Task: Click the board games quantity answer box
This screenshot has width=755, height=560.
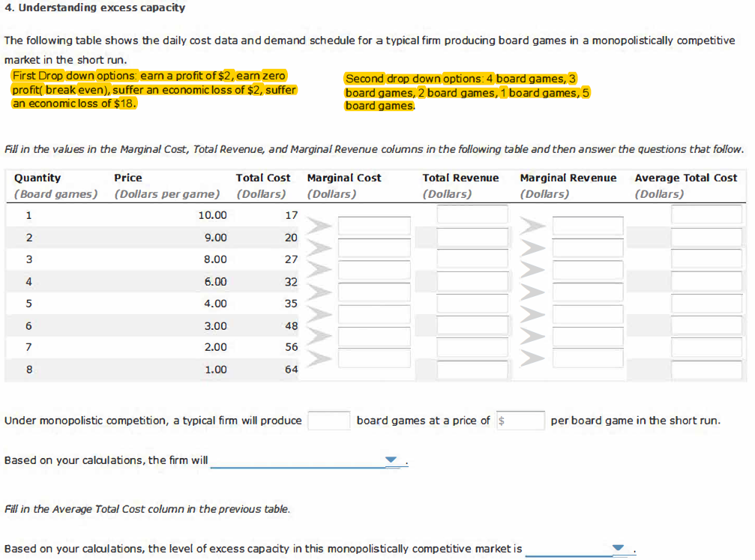Action: [330, 421]
